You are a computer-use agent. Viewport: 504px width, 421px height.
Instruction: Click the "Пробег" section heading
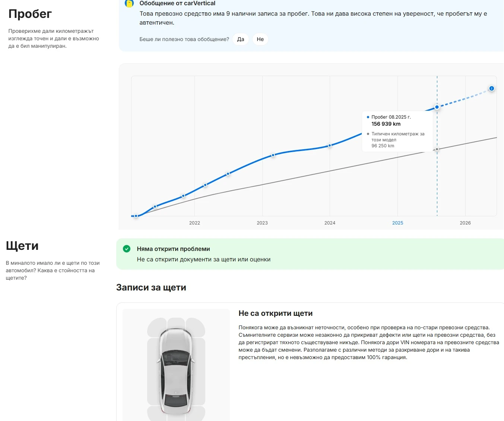pyautogui.click(x=30, y=14)
